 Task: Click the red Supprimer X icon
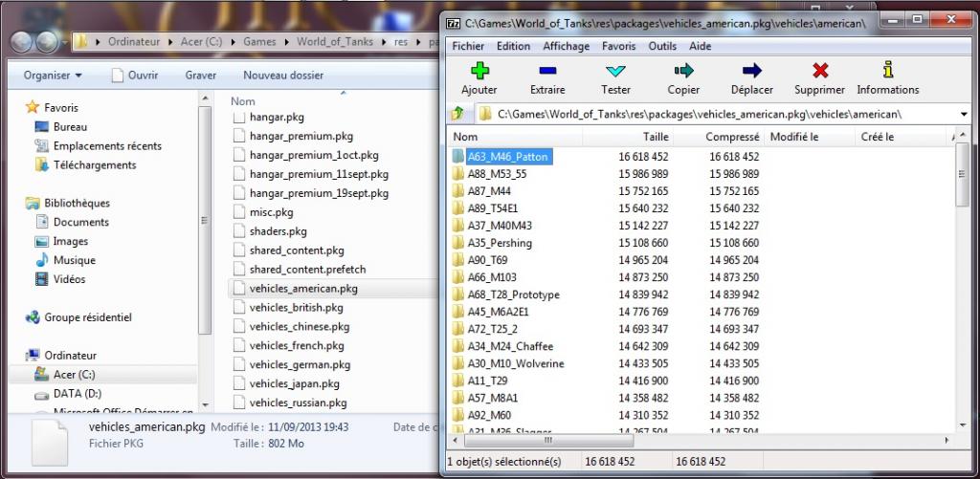click(819, 71)
